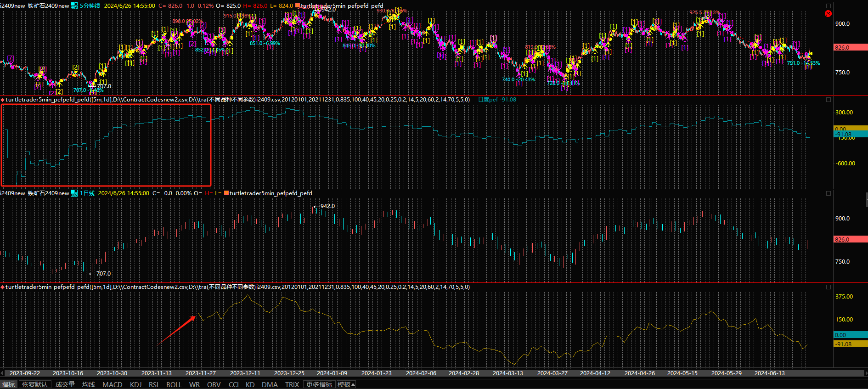Open the 模板 template dropdown
The image size is (868, 389).
coord(346,384)
